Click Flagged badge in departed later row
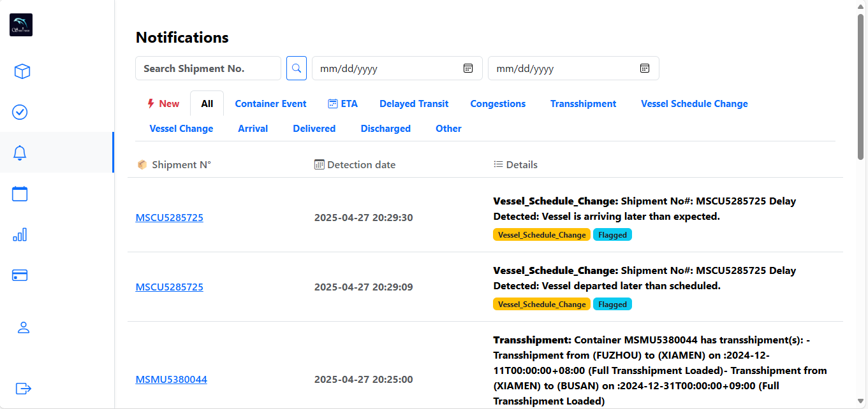Image resolution: width=868 pixels, height=409 pixels. (x=613, y=304)
